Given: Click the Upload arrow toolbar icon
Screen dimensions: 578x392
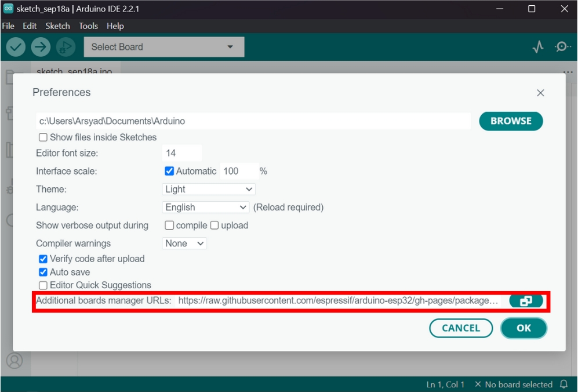Looking at the screenshot, I should [41, 47].
